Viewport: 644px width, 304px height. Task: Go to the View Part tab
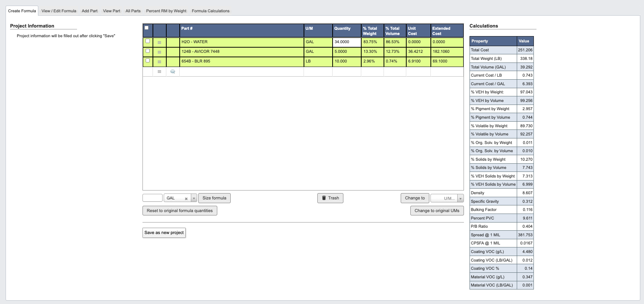coord(112,11)
